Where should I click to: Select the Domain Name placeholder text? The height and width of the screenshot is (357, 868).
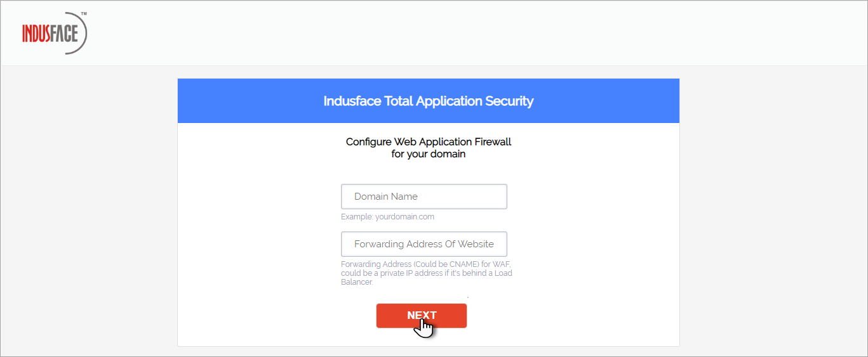click(x=386, y=197)
